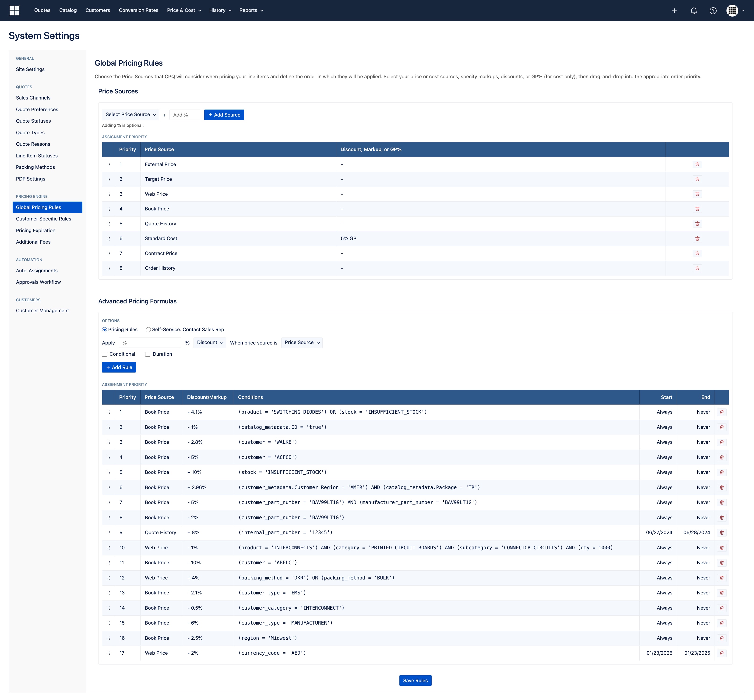Delete the region Midwest rule
The image size is (754, 700).
[722, 638]
